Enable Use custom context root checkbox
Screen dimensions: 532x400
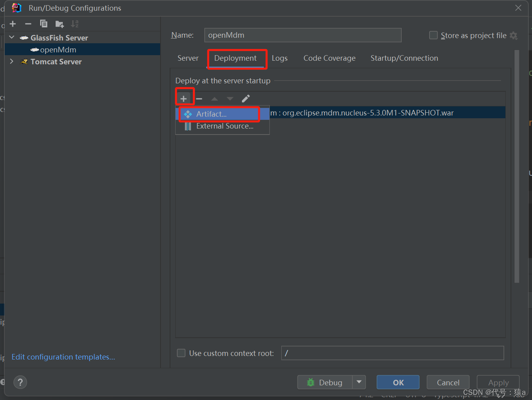click(x=181, y=353)
